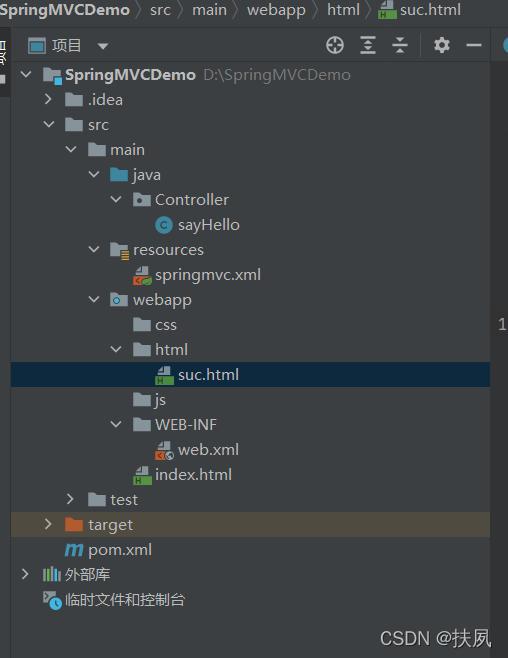508x658 pixels.
Task: Click suc.html in the breadcrumb bar
Action: (430, 9)
